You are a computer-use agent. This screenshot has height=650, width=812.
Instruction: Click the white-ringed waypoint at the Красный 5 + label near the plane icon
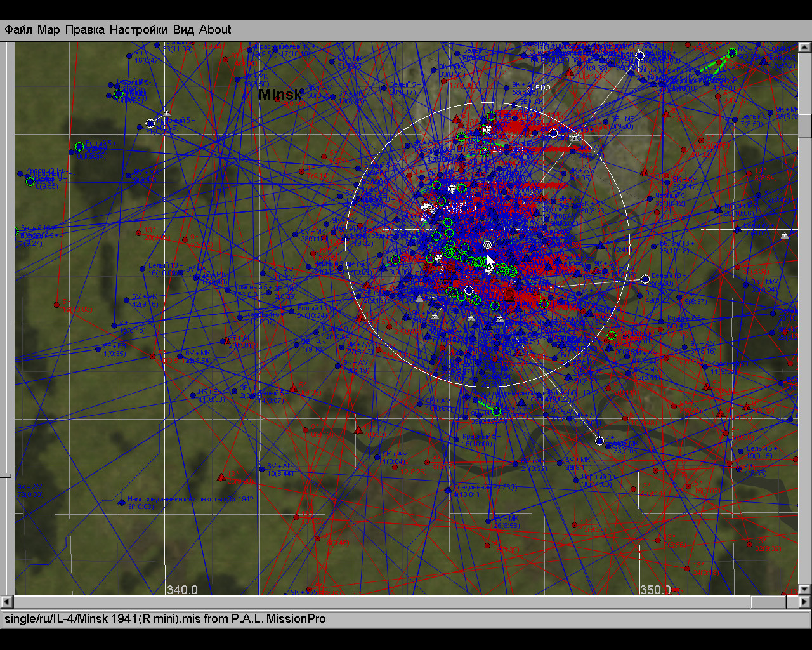[x=150, y=123]
